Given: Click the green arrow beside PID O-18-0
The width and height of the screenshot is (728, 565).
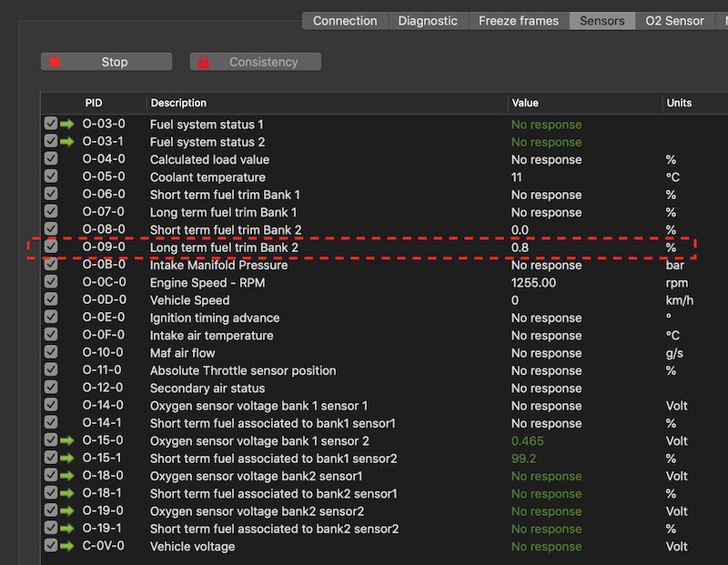Looking at the screenshot, I should tap(66, 476).
